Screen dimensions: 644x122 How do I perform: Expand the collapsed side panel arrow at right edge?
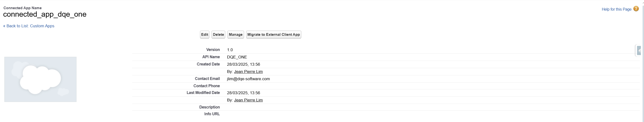(x=639, y=50)
